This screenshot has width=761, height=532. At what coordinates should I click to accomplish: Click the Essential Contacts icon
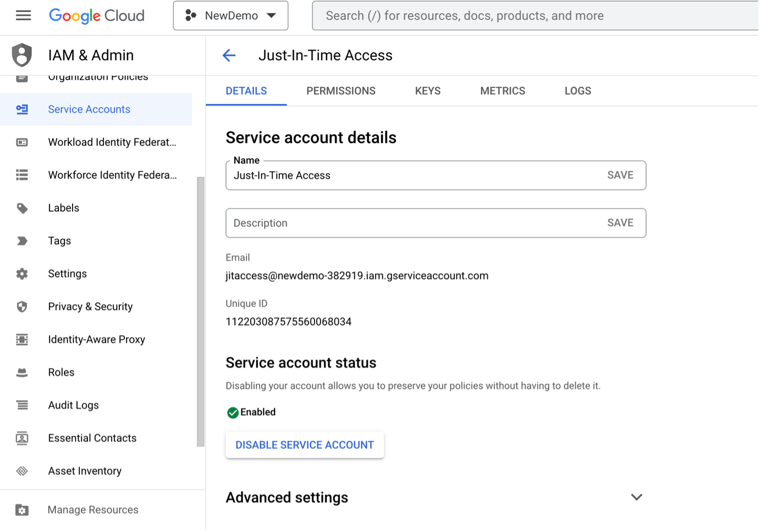22,438
